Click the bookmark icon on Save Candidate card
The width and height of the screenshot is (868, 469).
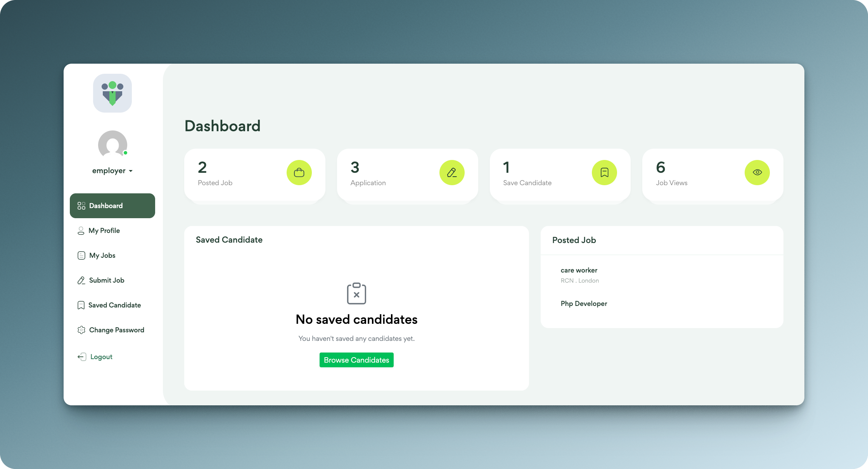604,172
